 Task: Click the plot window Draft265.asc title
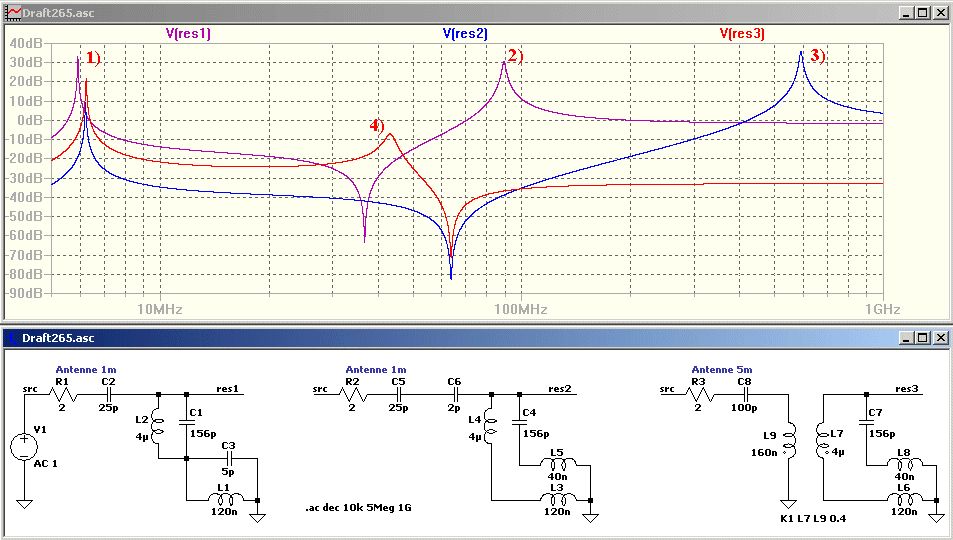(58, 12)
